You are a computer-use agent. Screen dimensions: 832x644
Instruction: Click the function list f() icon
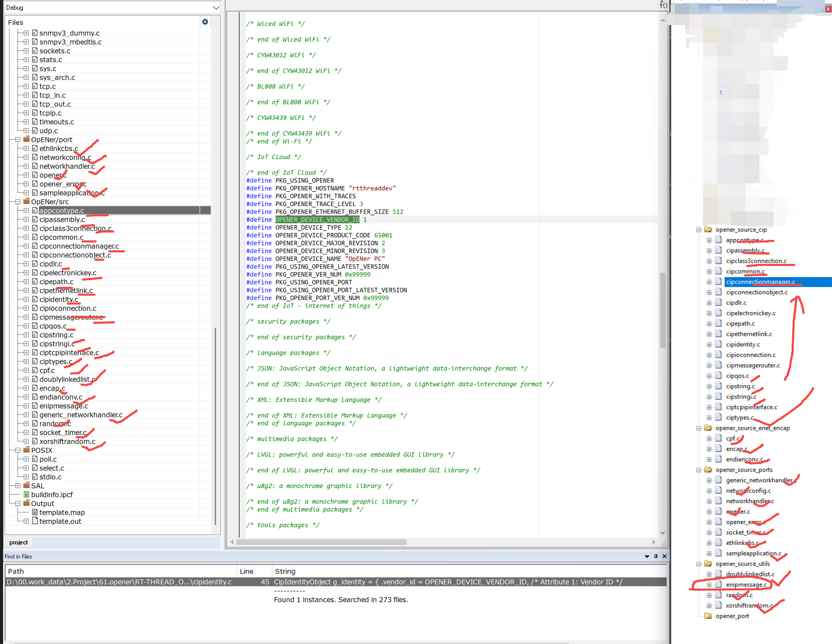pos(663,5)
